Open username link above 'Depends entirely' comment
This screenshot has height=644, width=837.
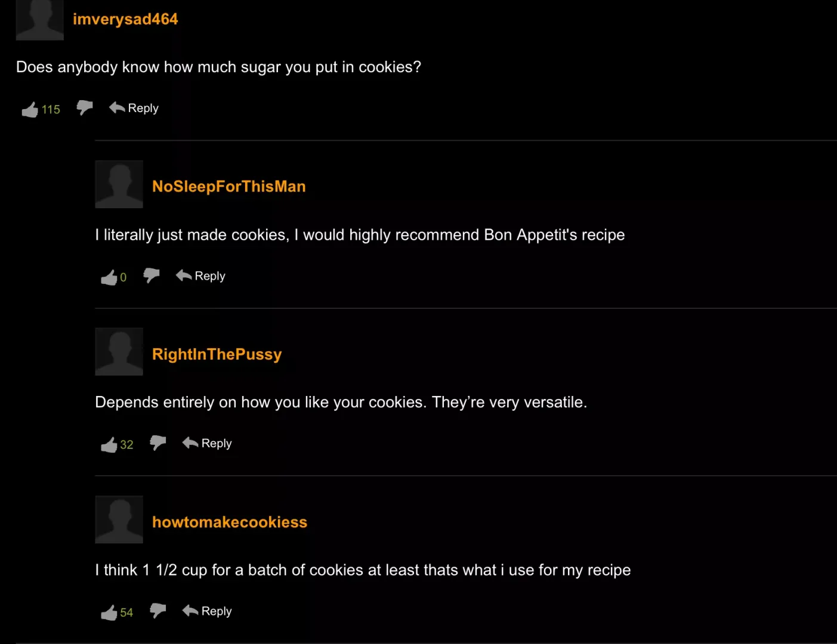coord(217,355)
